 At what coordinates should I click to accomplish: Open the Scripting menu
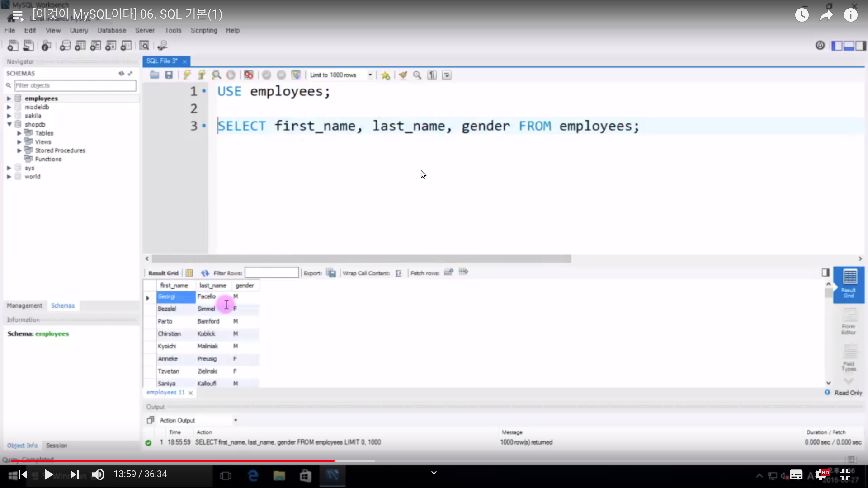click(x=204, y=30)
